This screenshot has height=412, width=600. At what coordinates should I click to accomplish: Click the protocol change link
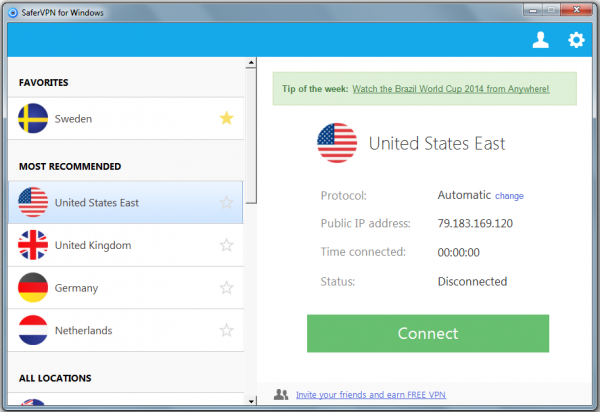pyautogui.click(x=509, y=196)
